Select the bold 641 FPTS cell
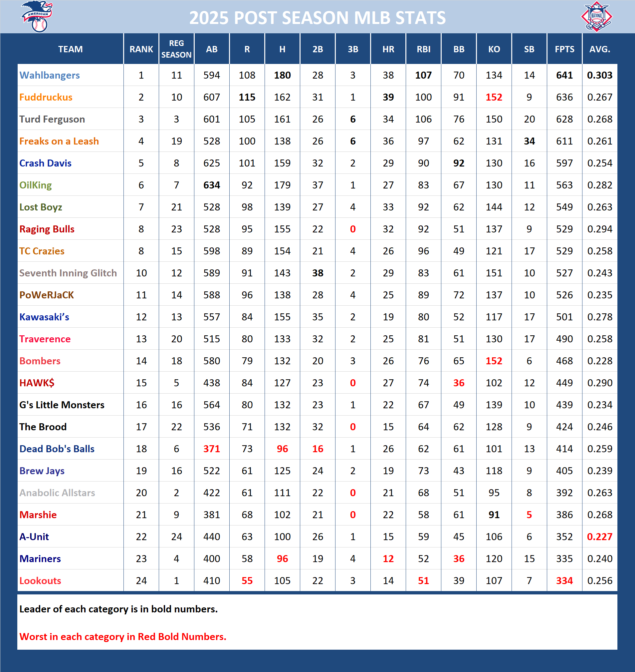Screen dimensions: 635x672 pyautogui.click(x=564, y=75)
